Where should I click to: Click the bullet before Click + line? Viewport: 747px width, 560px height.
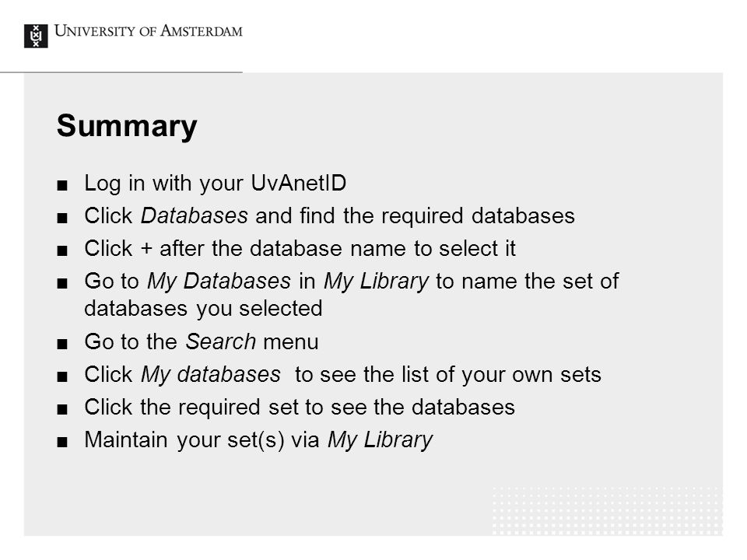(x=62, y=250)
